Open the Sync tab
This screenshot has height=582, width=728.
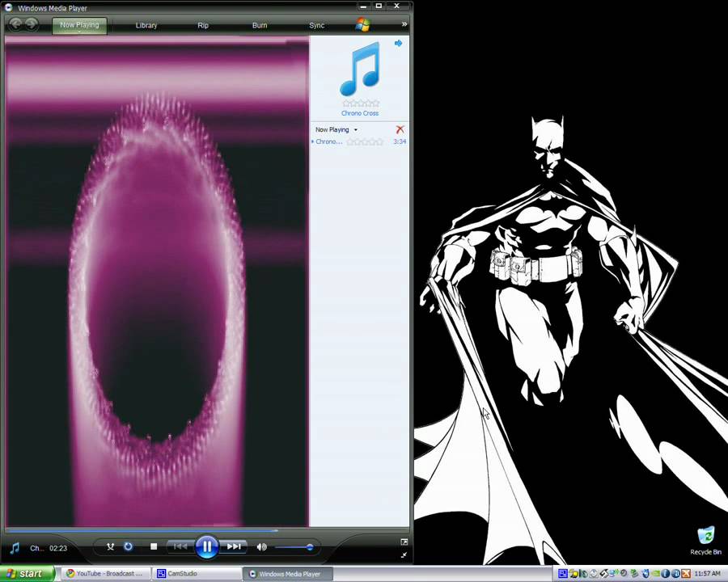(x=316, y=25)
